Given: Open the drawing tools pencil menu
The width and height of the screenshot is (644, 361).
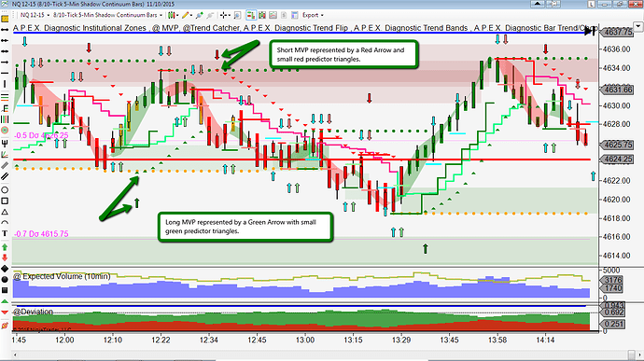Looking at the screenshot, I should coord(187,15).
